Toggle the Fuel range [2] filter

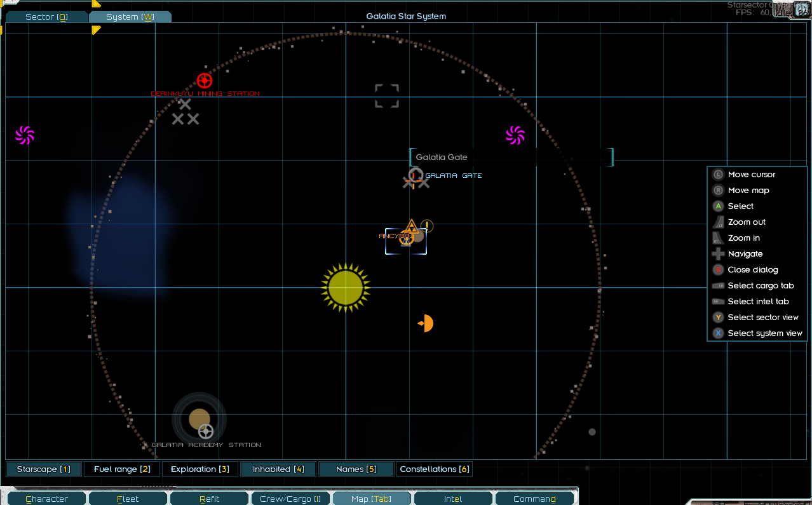click(122, 469)
